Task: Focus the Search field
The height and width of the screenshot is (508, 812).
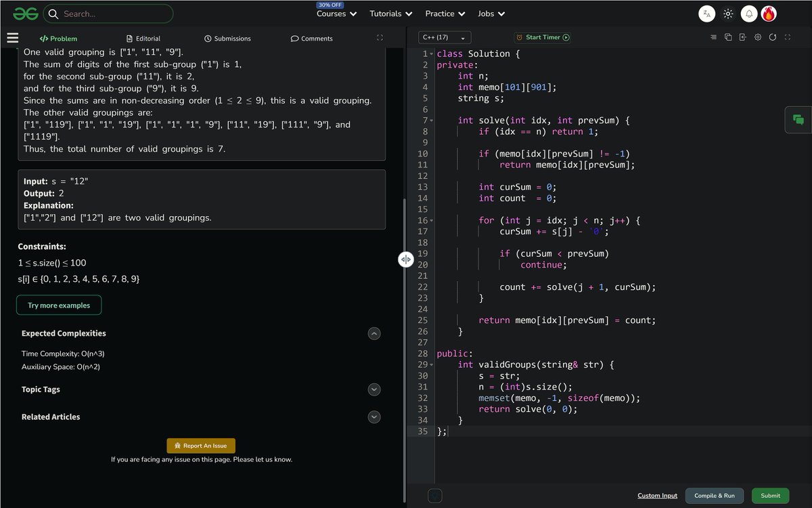Action: pos(108,14)
